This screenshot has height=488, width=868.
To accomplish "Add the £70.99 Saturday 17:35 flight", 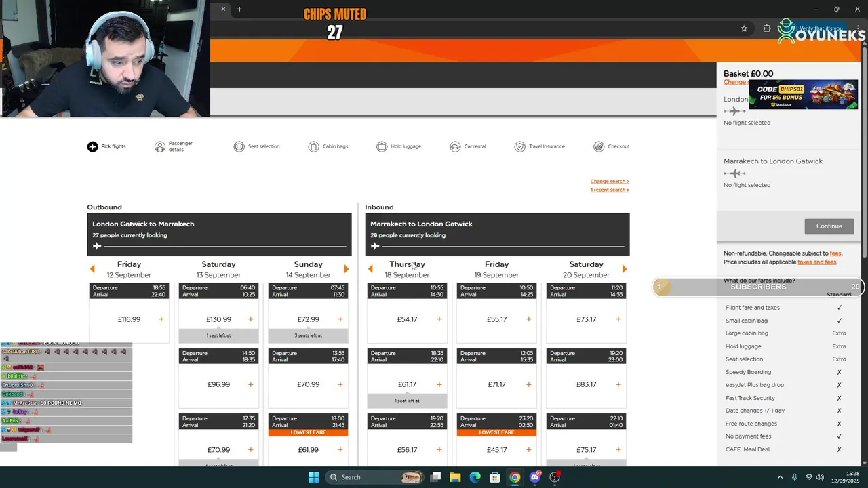I will click(250, 449).
